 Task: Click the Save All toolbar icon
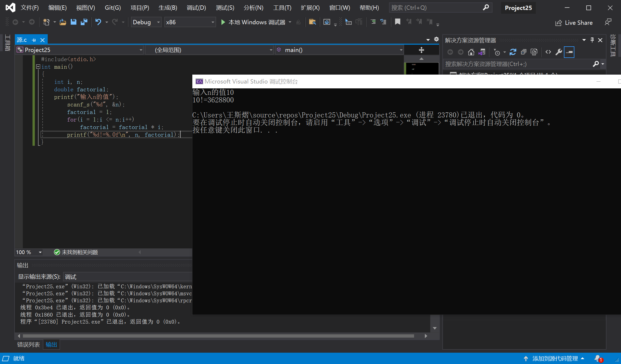84,22
